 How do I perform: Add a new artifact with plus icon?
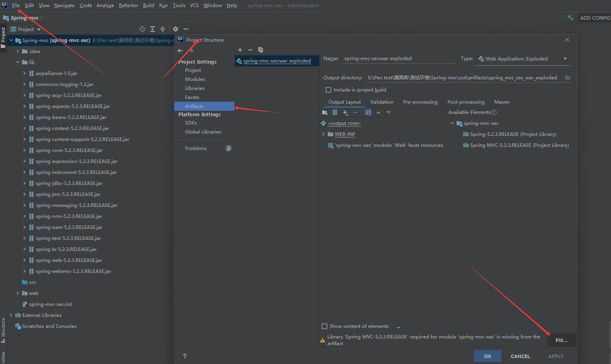[x=240, y=50]
